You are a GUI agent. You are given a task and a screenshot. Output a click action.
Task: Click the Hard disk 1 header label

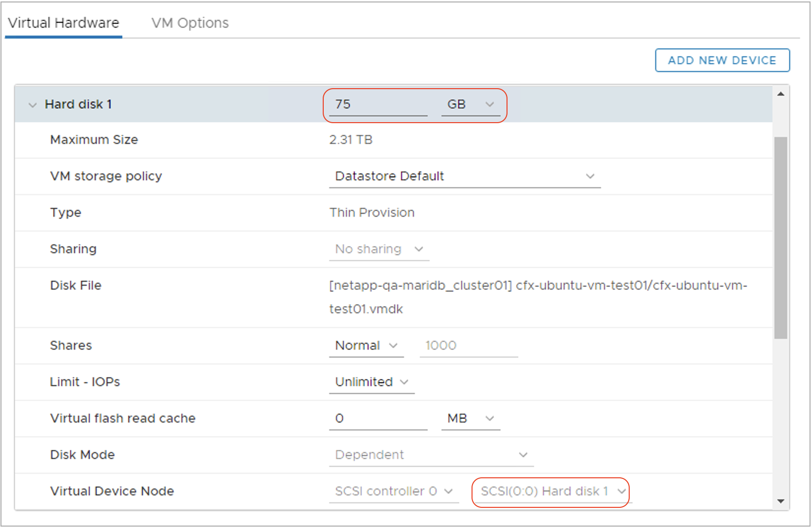coord(78,104)
